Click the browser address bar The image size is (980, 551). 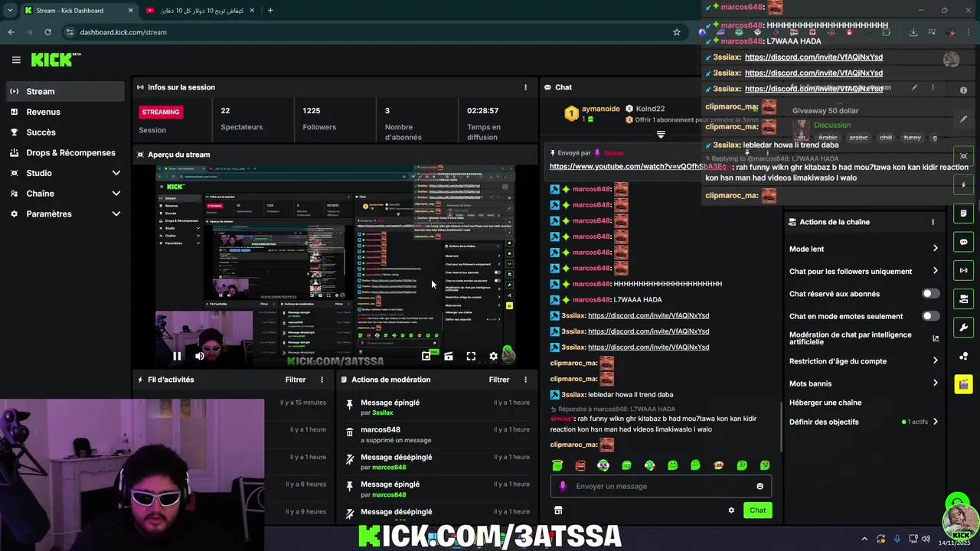[371, 32]
